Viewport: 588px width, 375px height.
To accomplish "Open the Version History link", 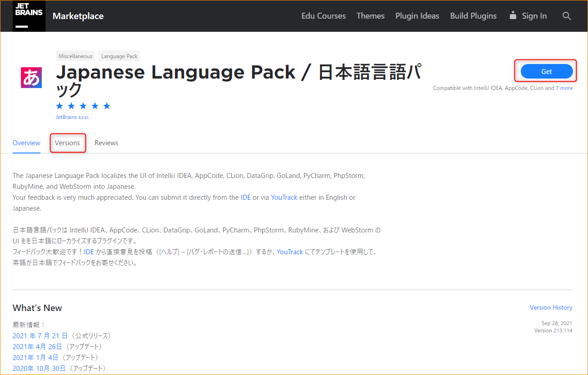I will (551, 307).
